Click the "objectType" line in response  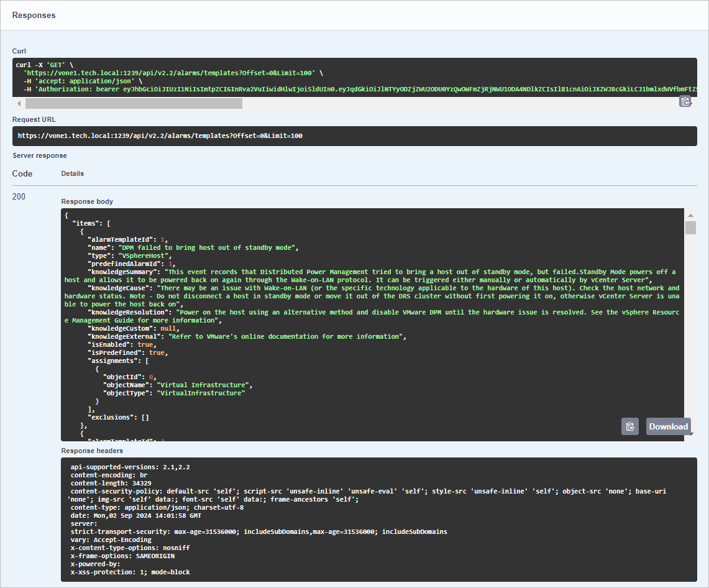click(174, 393)
